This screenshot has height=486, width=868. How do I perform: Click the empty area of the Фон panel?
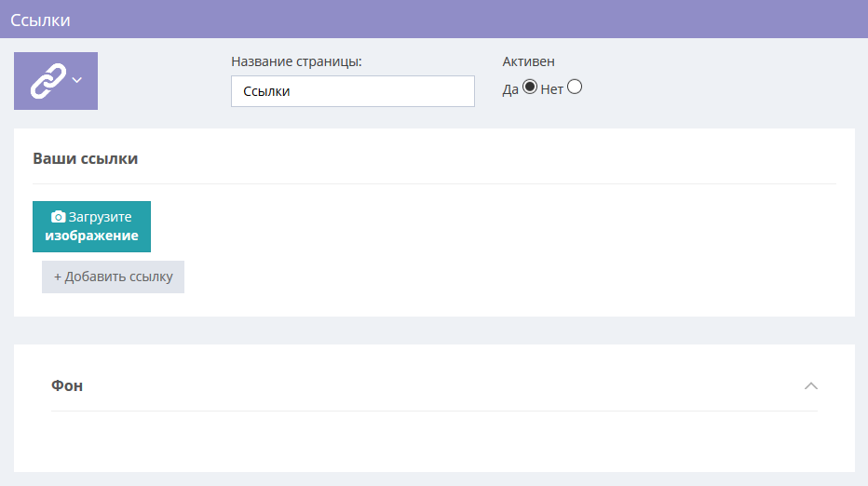434,441
